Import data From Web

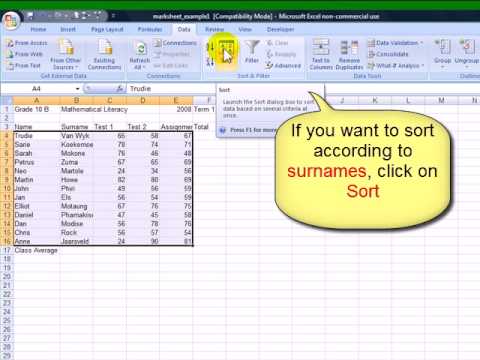(25, 54)
